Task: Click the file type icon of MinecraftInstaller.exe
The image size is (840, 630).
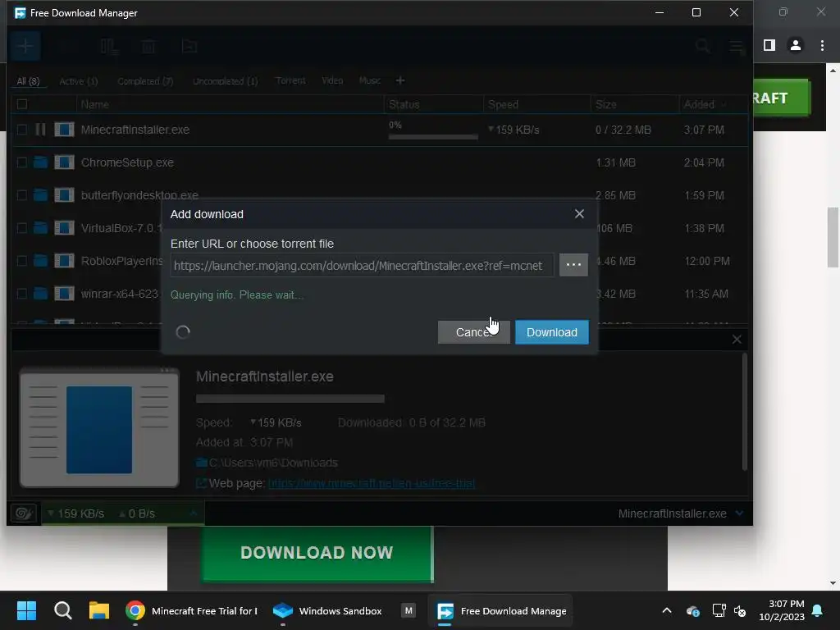Action: 64,130
